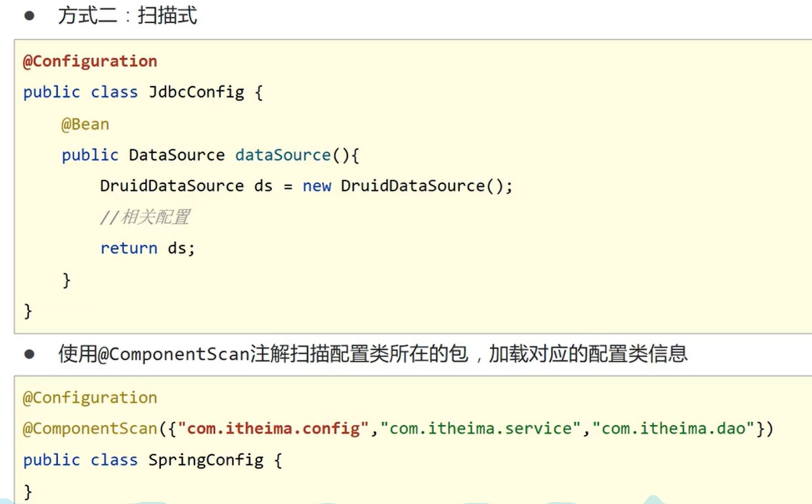Image resolution: width=812 pixels, height=504 pixels.
Task: Select the @ComponentScan annotation in code block
Action: [90, 428]
